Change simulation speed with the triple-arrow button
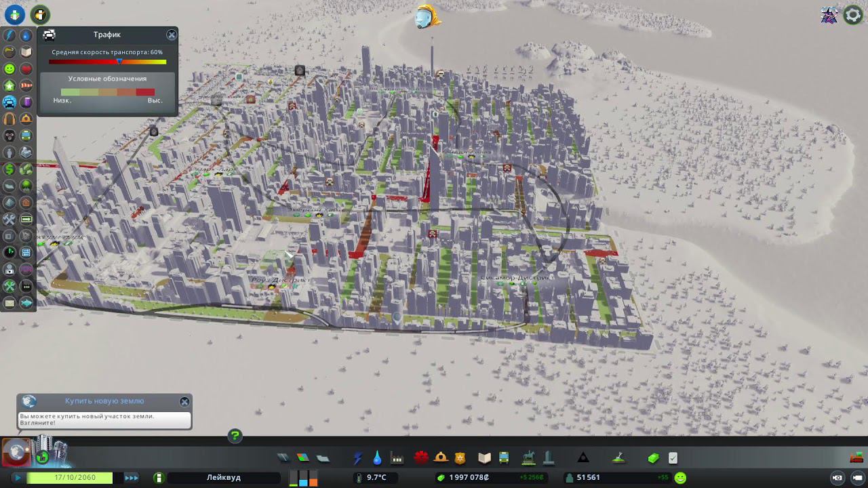 132,478
